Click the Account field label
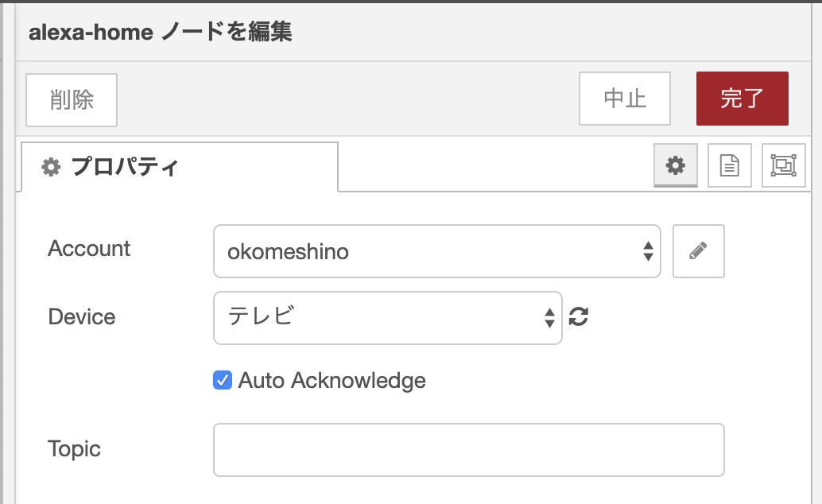This screenshot has height=504, width=822. point(89,248)
